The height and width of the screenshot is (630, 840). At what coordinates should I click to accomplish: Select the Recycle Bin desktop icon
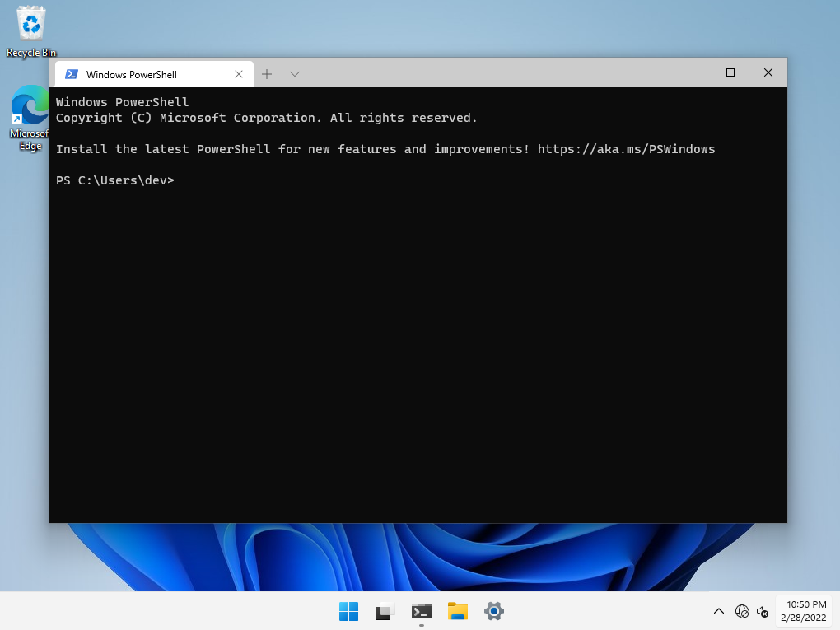31,31
